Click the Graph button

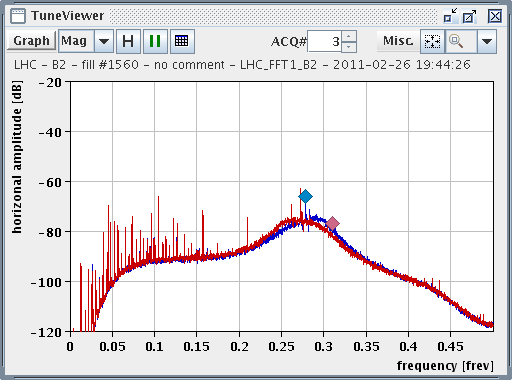point(31,41)
